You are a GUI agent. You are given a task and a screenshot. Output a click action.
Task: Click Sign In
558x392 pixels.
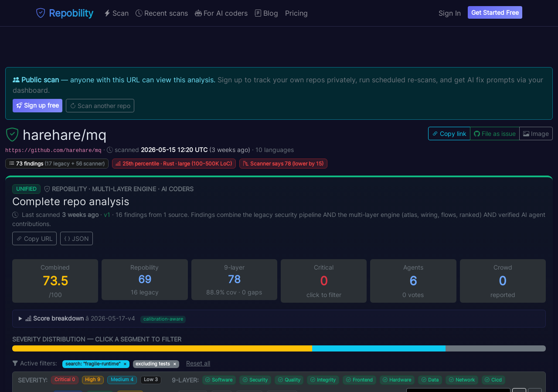(449, 13)
